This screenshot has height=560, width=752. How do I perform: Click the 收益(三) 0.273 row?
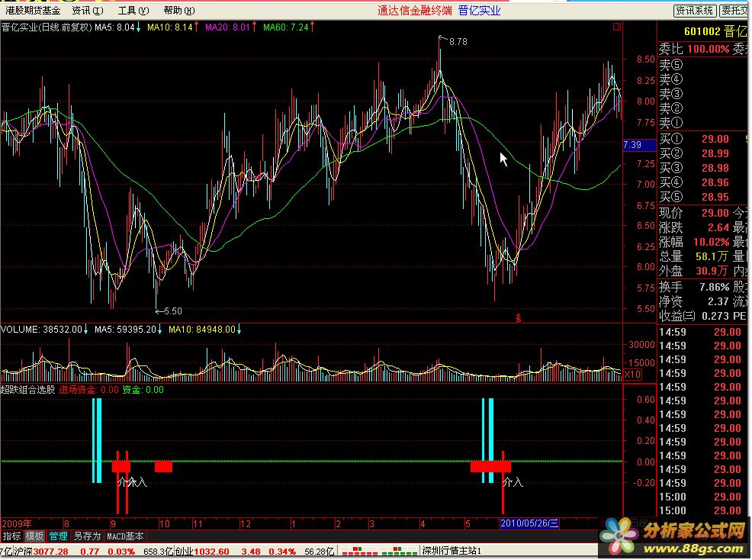point(694,316)
